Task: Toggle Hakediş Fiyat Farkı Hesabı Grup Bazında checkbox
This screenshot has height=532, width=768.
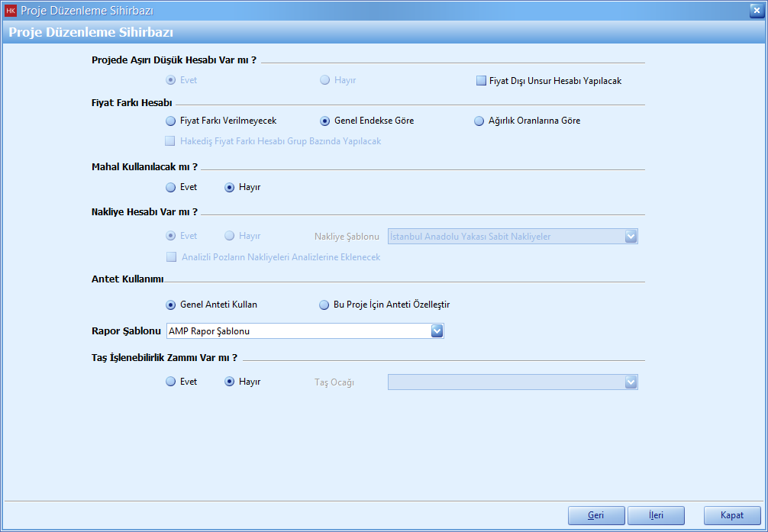Action: [170, 141]
